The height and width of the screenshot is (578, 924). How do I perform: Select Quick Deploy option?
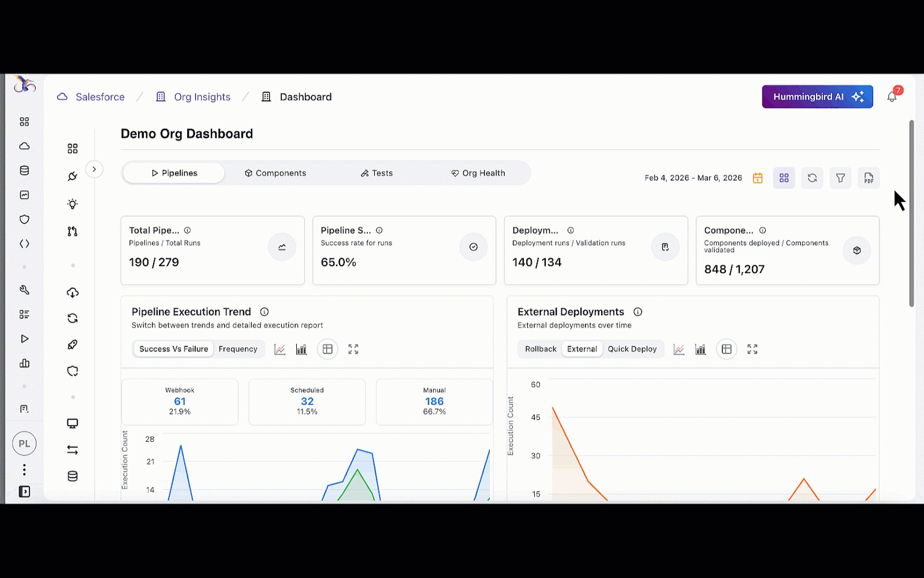click(x=632, y=349)
